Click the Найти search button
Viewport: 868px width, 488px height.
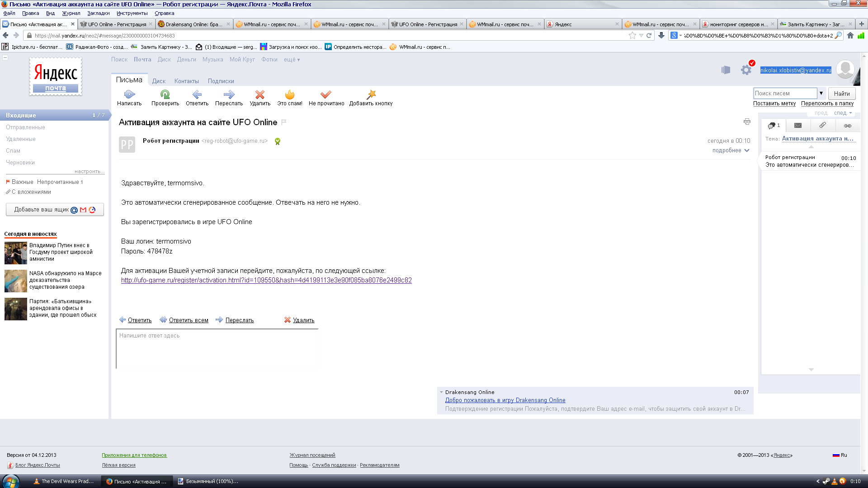842,94
